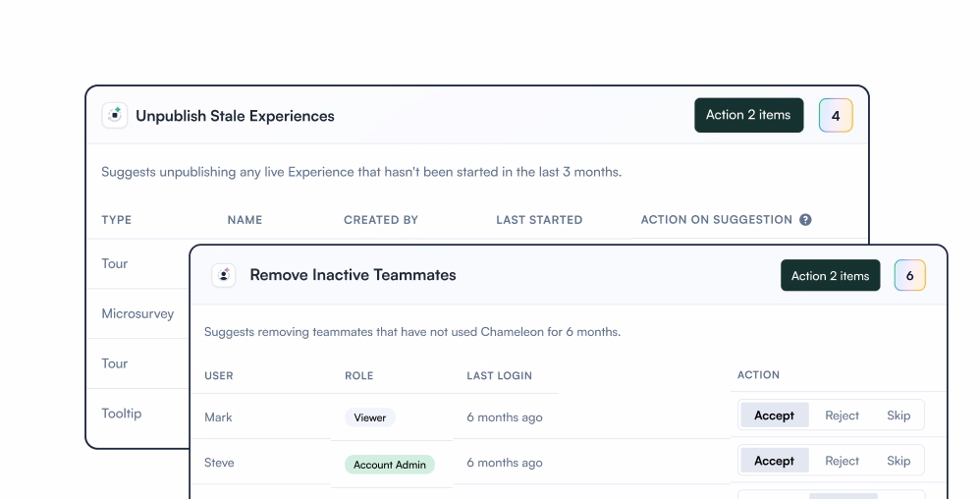
Task: Click the Unpublish Stale Experiences sparkle icon
Action: click(x=115, y=116)
